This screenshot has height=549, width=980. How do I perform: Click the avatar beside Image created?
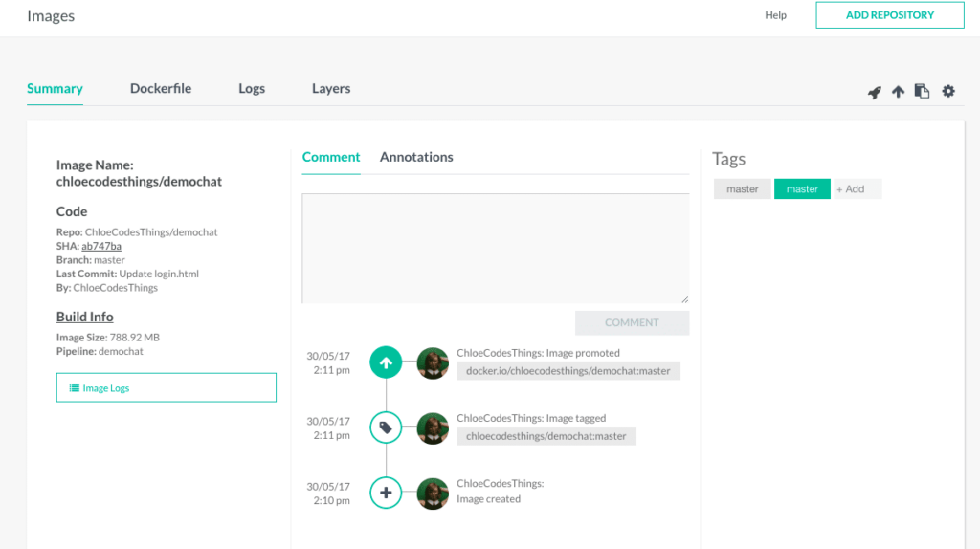click(433, 494)
